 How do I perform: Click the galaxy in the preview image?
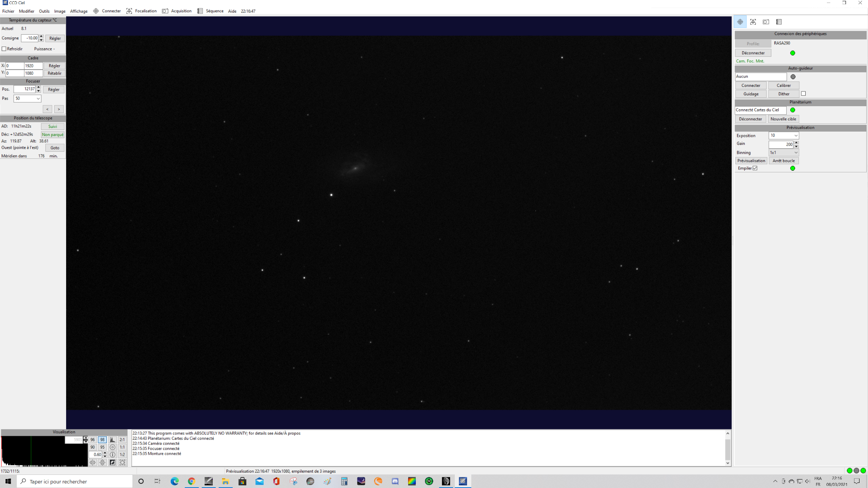[x=355, y=168]
